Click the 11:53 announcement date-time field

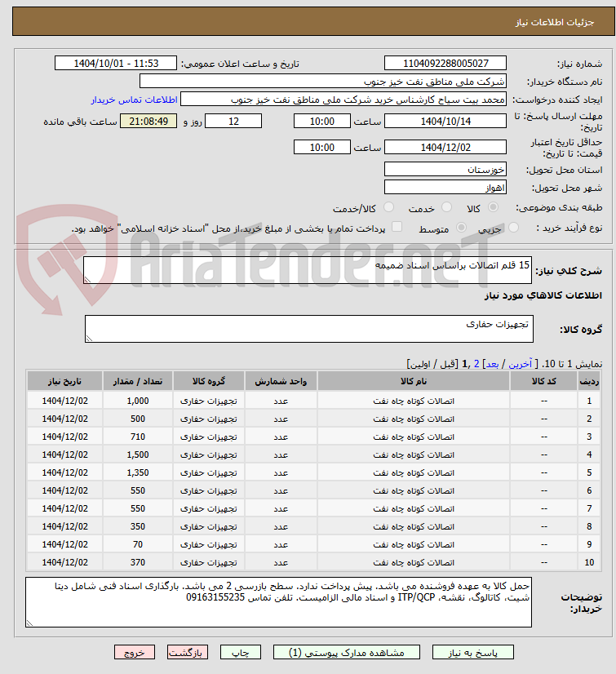pyautogui.click(x=116, y=63)
